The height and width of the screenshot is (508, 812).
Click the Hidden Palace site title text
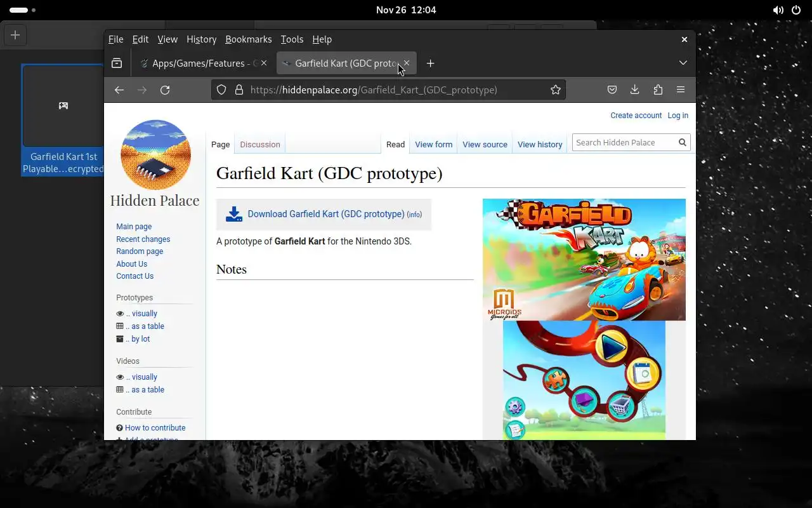tap(155, 201)
